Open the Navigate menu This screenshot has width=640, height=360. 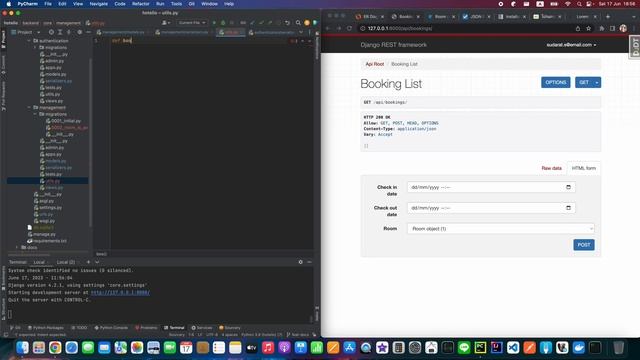[x=98, y=4]
